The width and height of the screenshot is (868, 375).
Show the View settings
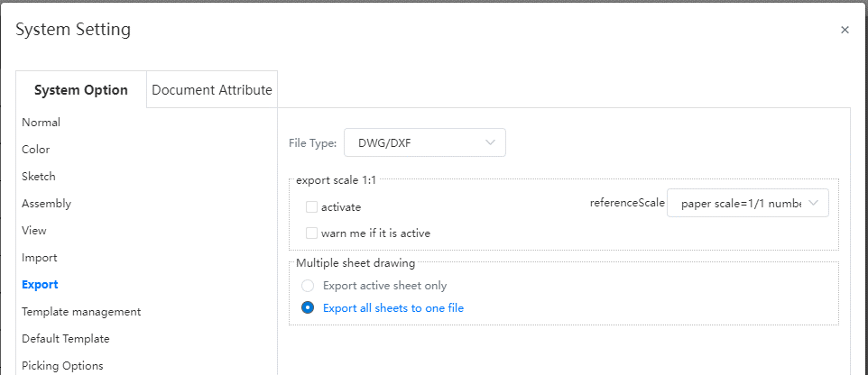point(33,230)
